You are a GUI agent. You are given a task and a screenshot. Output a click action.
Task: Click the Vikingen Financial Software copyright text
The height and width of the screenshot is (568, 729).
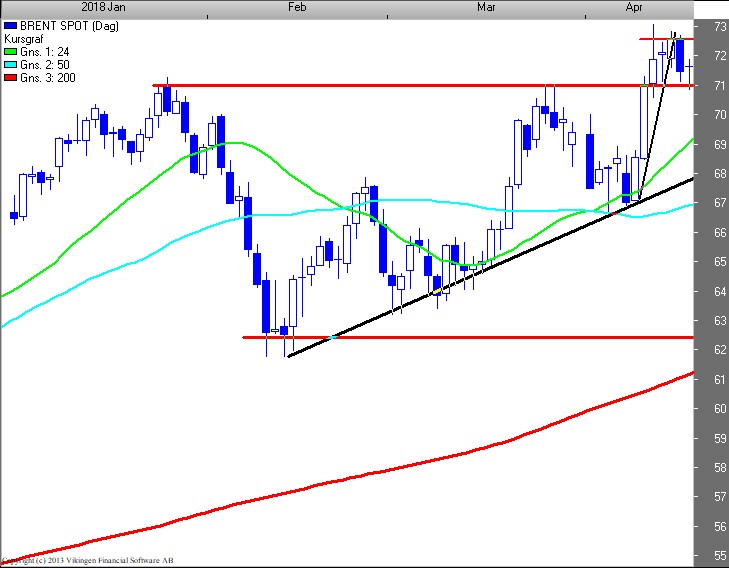87,561
